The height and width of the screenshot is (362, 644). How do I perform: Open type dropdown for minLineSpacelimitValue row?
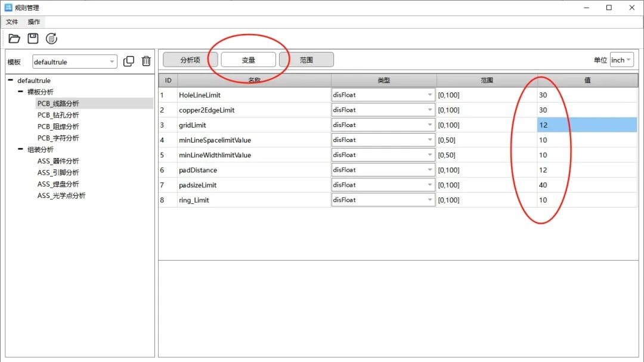[x=383, y=140]
